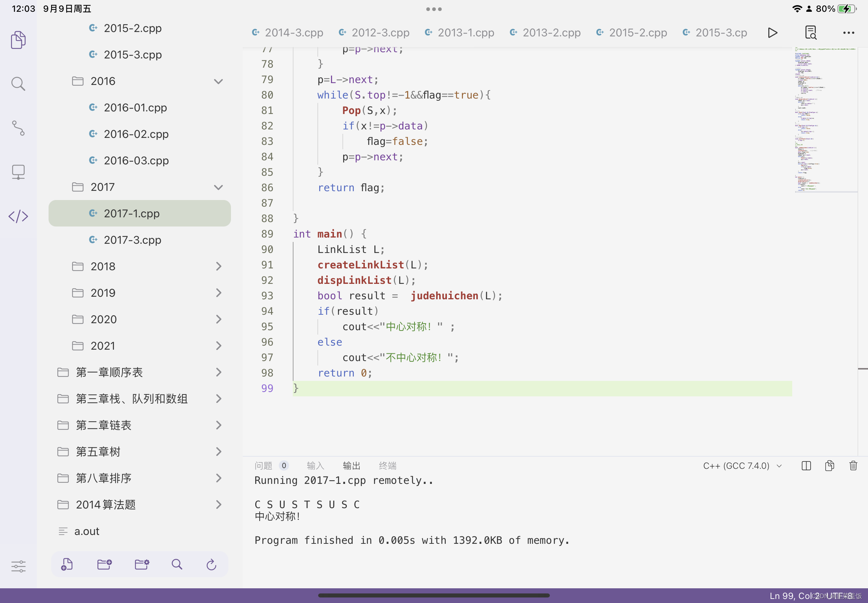The image size is (868, 603).
Task: Switch to the 2012-3.cpp tab
Action: [374, 33]
